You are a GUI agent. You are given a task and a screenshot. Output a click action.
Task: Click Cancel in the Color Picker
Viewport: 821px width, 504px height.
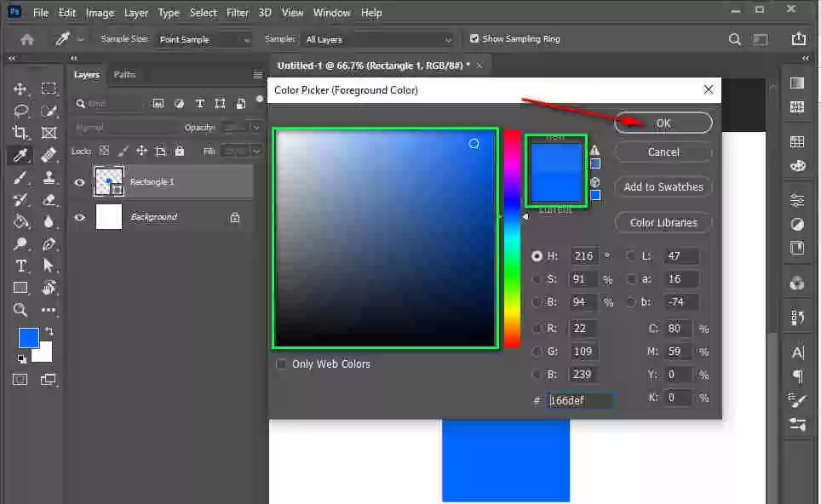click(x=663, y=152)
